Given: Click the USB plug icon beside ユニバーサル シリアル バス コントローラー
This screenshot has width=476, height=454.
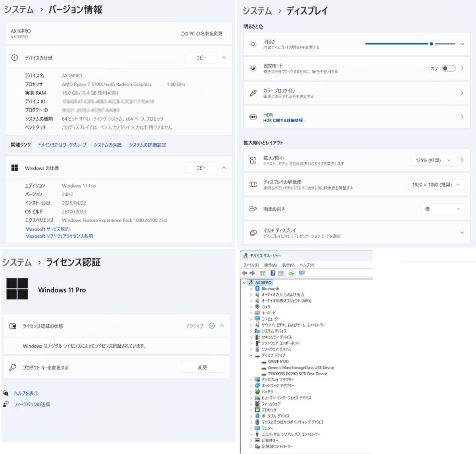Looking at the screenshot, I should (257, 434).
